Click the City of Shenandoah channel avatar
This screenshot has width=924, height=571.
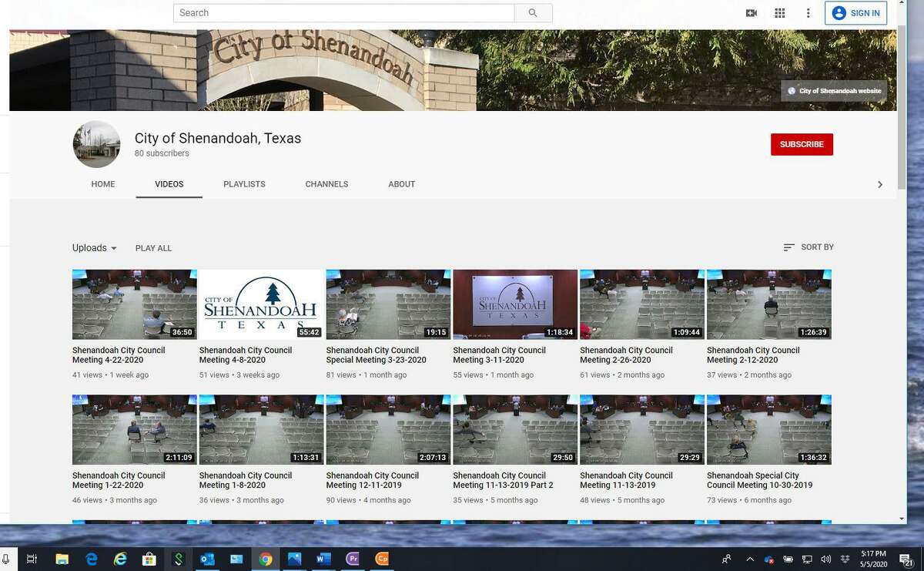tap(96, 144)
